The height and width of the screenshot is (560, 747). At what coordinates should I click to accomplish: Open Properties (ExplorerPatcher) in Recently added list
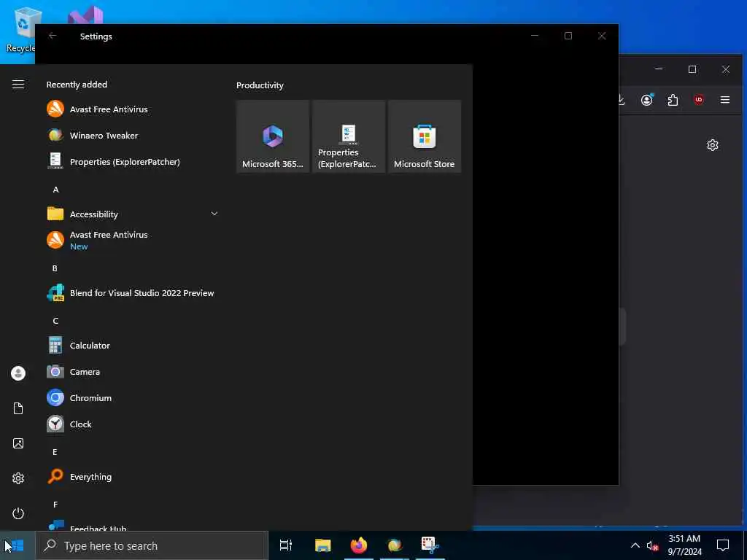click(133, 161)
